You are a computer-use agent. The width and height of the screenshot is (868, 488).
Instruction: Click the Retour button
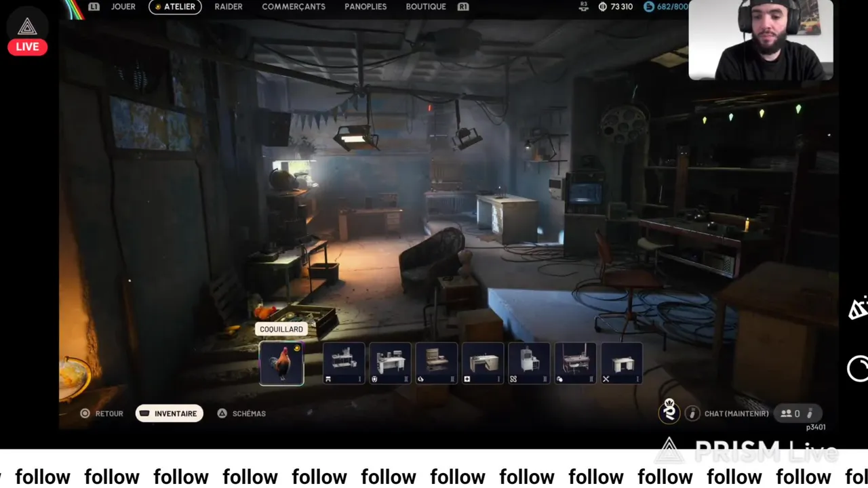102,413
